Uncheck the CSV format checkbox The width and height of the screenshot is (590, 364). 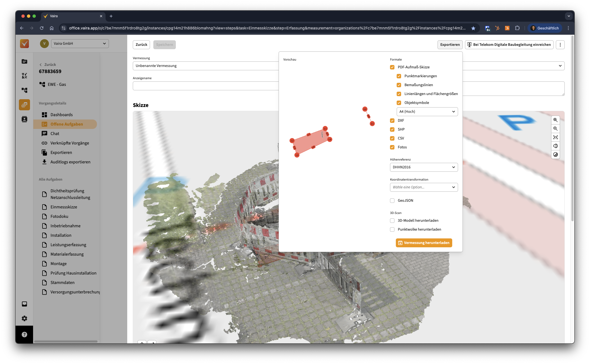(x=392, y=138)
